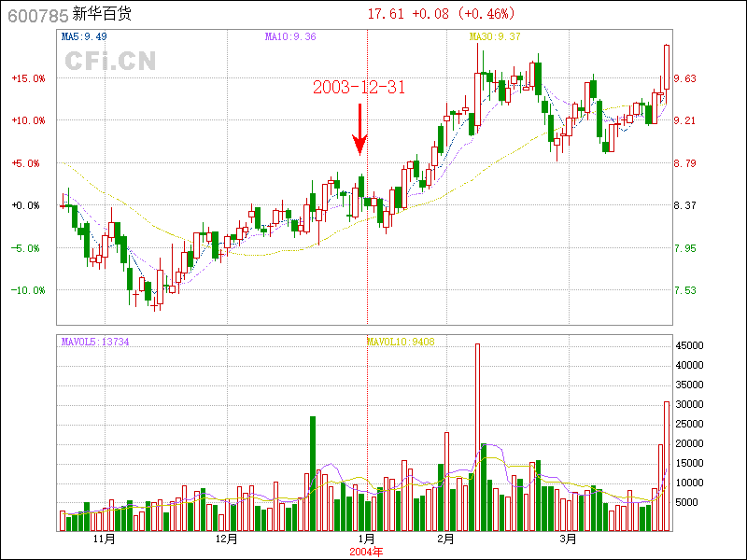The width and height of the screenshot is (747, 560).
Task: Click the tall green December volume bar near 27000
Action: click(x=313, y=474)
